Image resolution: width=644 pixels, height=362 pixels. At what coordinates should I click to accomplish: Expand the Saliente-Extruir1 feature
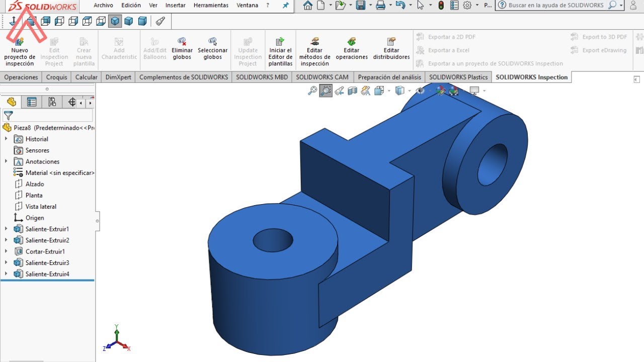pos(6,229)
